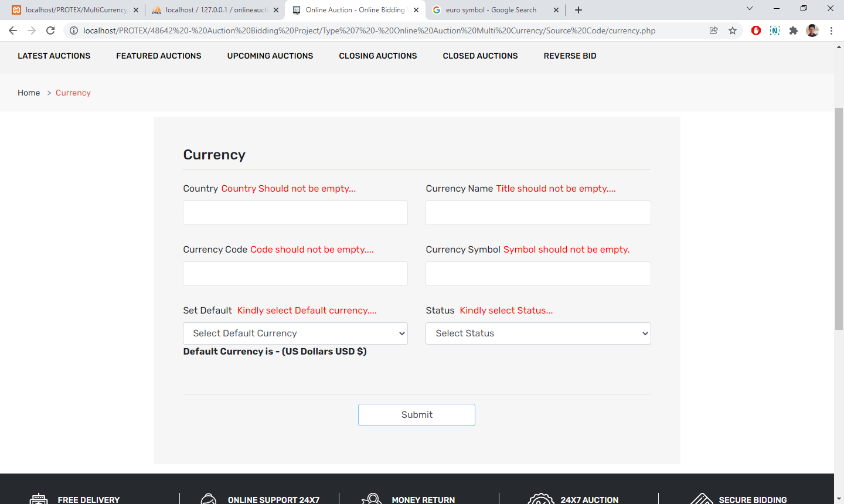Click the Money Return footer icon
844x504 pixels.
click(372, 499)
